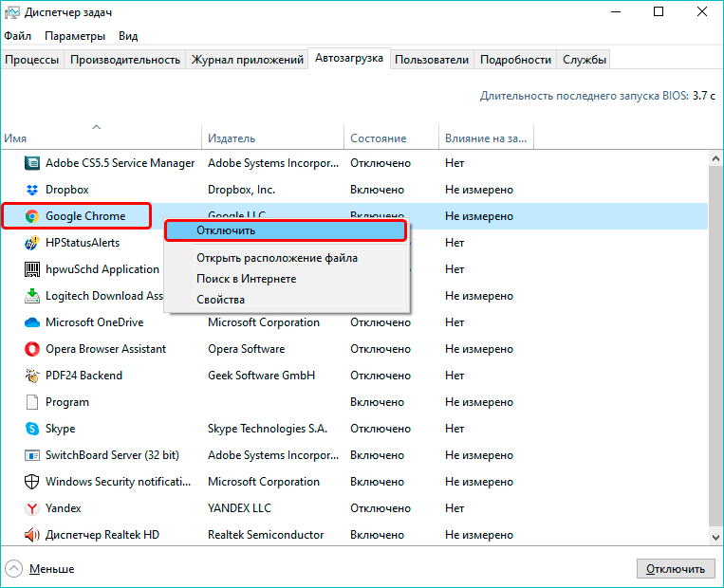Click the Google Chrome icon
Viewport: 724px width, 588px height.
click(32, 216)
